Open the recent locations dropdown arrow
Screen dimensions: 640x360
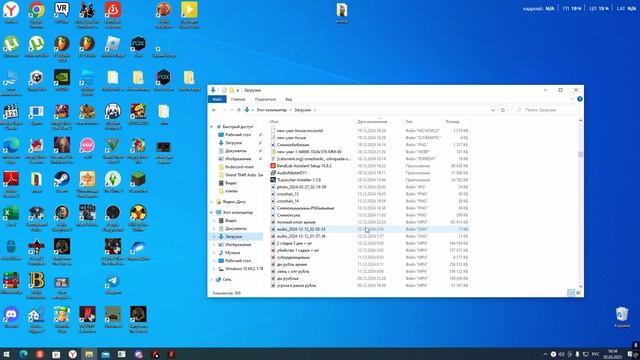231,110
